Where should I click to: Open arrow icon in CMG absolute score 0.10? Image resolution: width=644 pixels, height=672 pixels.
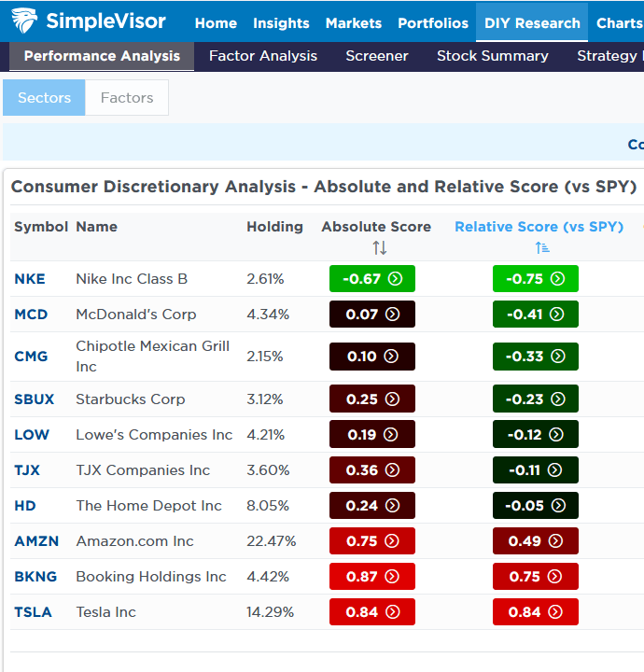pos(391,357)
